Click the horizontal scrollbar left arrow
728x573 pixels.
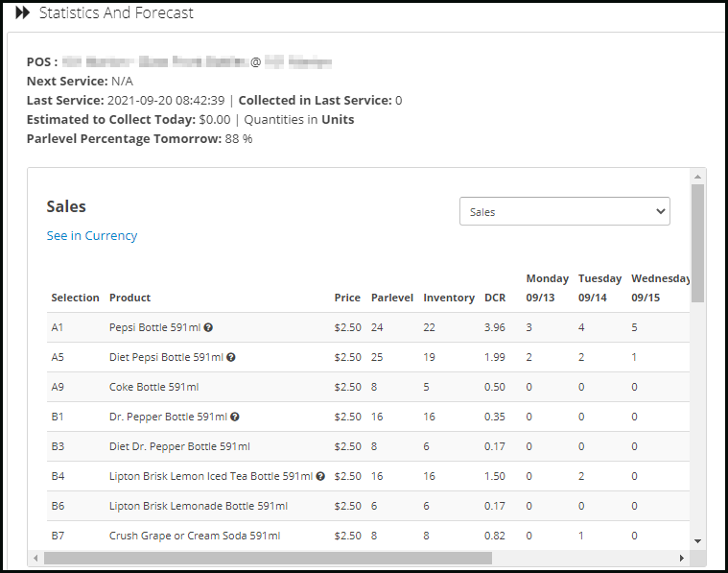[35, 558]
